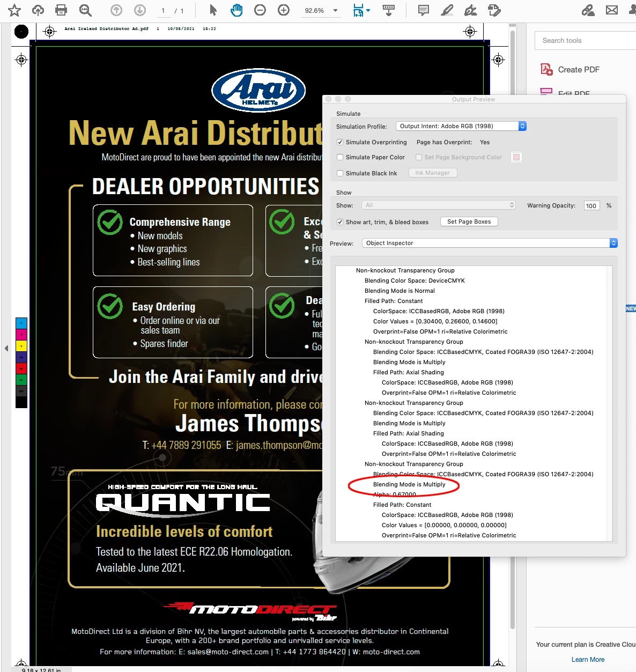Click the upload to cloud icon
Viewport: 636px width, 672px height.
tap(38, 10)
